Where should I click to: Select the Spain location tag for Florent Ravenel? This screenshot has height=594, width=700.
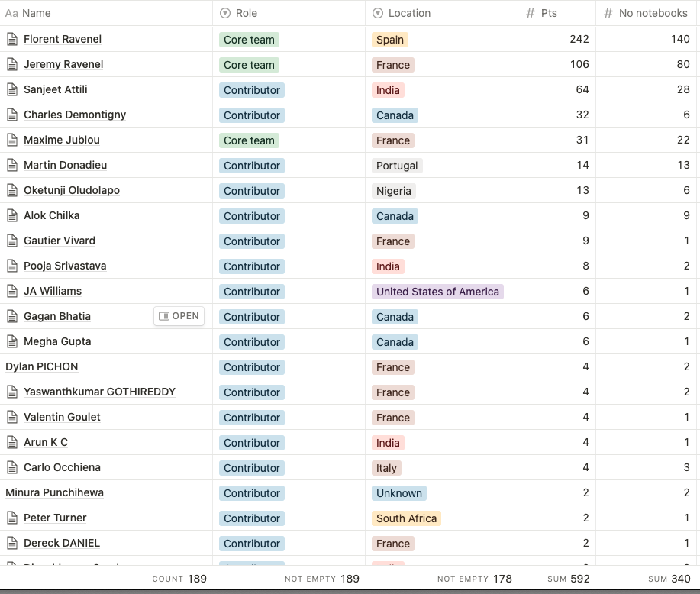pyautogui.click(x=389, y=39)
